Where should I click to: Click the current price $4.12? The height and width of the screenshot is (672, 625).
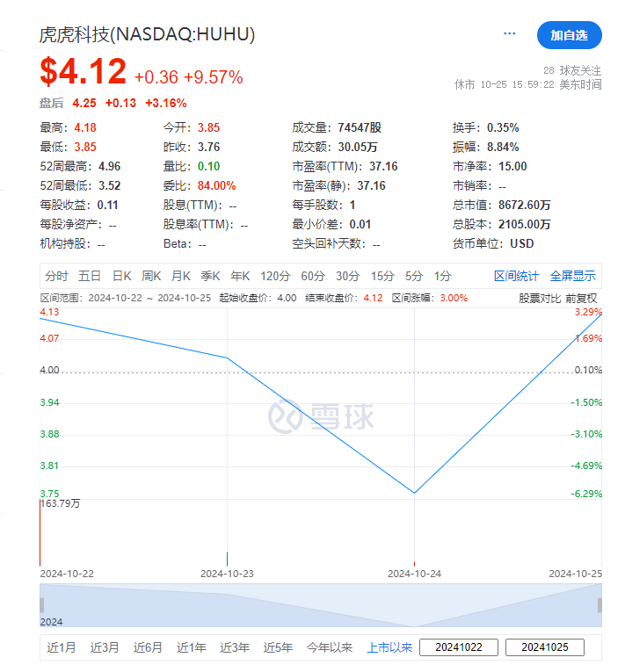[84, 71]
